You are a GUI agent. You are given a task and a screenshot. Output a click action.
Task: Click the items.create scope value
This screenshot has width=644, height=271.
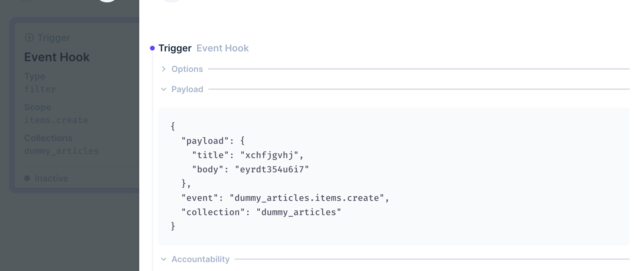point(56,120)
